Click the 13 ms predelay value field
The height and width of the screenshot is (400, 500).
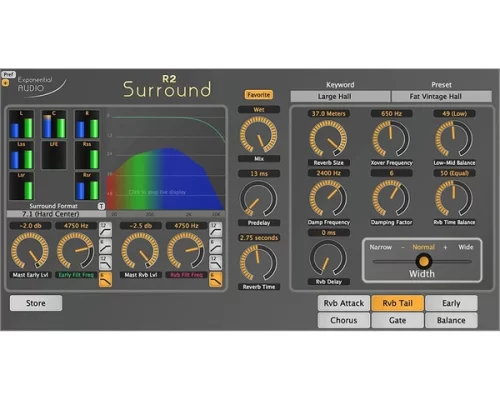pos(259,174)
